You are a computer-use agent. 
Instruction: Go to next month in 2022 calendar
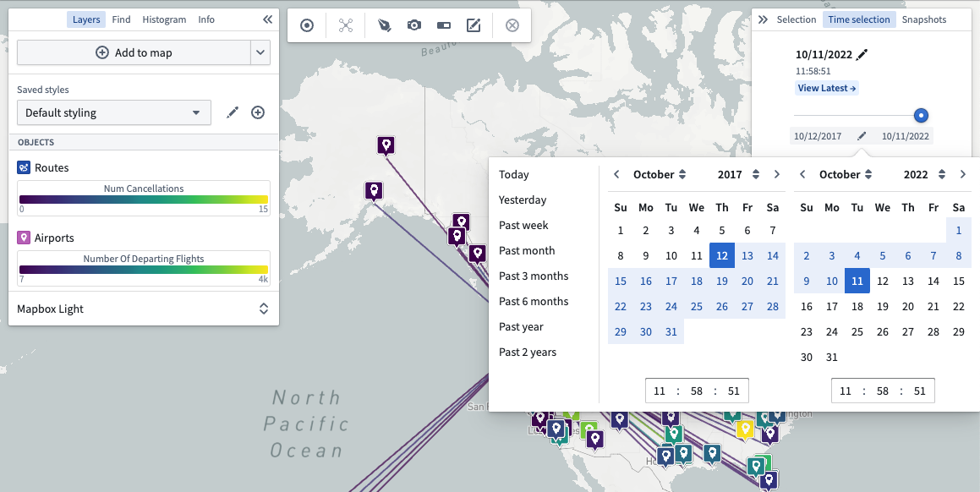(x=963, y=174)
